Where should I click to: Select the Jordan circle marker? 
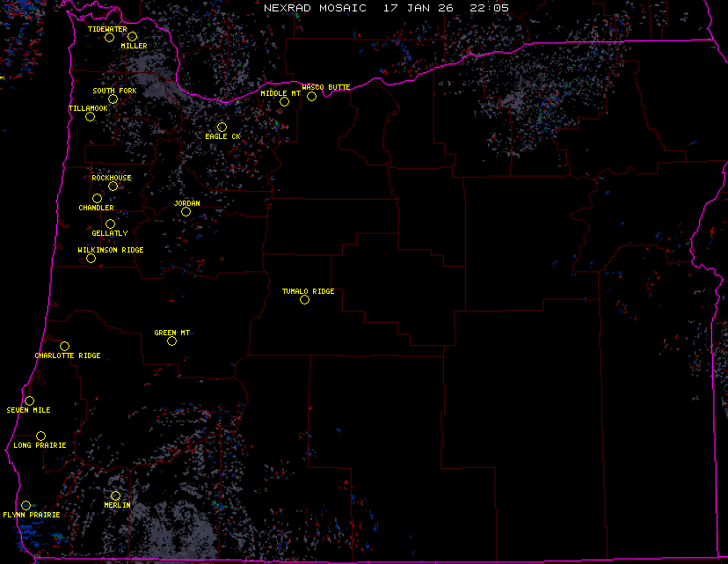(x=186, y=212)
